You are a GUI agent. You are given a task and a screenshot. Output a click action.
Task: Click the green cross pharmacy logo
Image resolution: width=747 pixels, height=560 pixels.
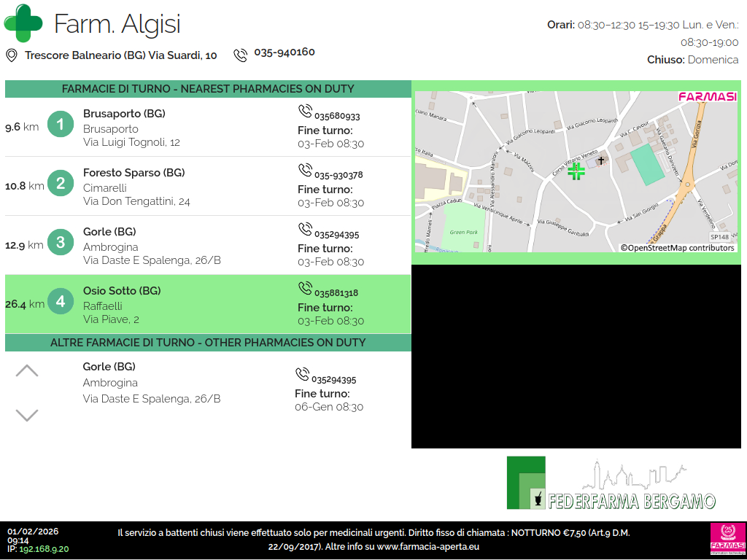pyautogui.click(x=23, y=23)
